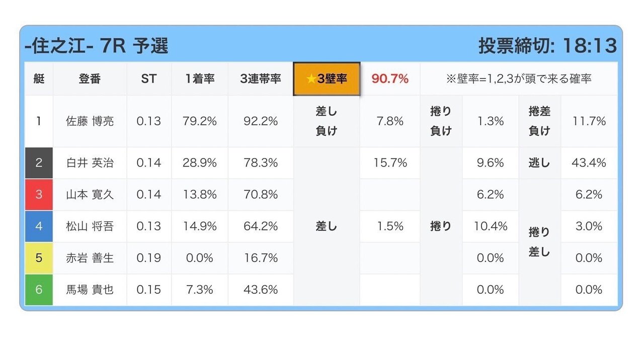Select racer 白井 英治
The width and height of the screenshot is (644, 337).
90,163
